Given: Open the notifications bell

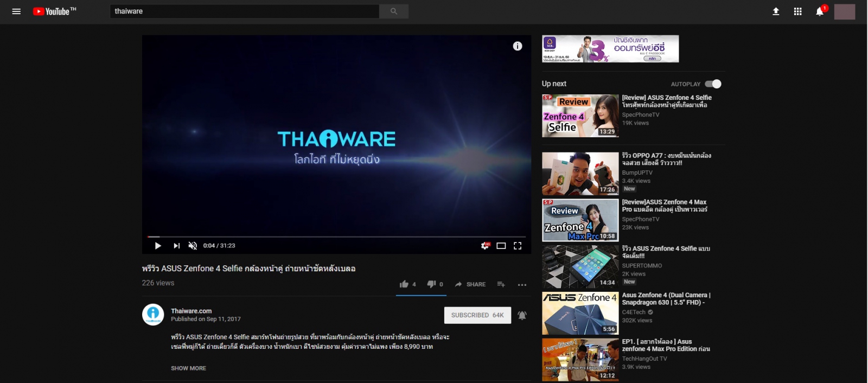Looking at the screenshot, I should coord(820,11).
